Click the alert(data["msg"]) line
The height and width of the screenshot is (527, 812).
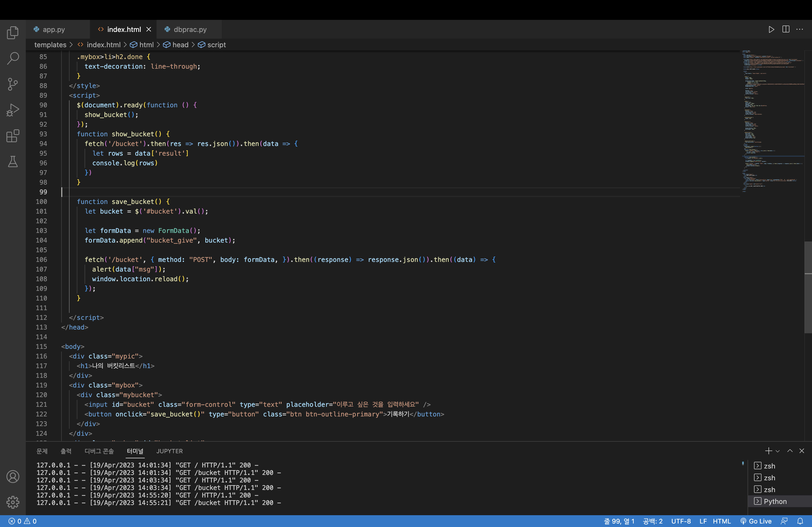(x=129, y=270)
